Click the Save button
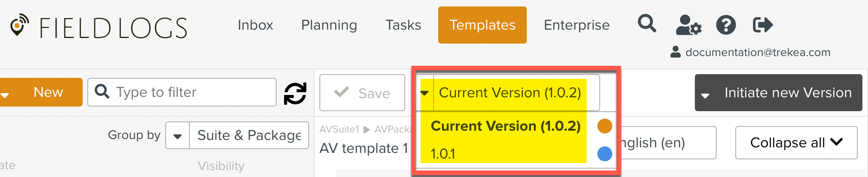The width and height of the screenshot is (868, 177). click(x=362, y=93)
